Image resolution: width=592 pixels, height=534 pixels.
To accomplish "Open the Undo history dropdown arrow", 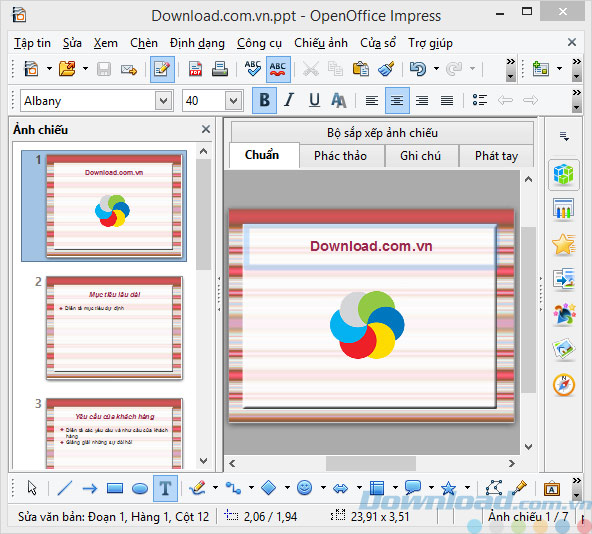I will click(436, 69).
